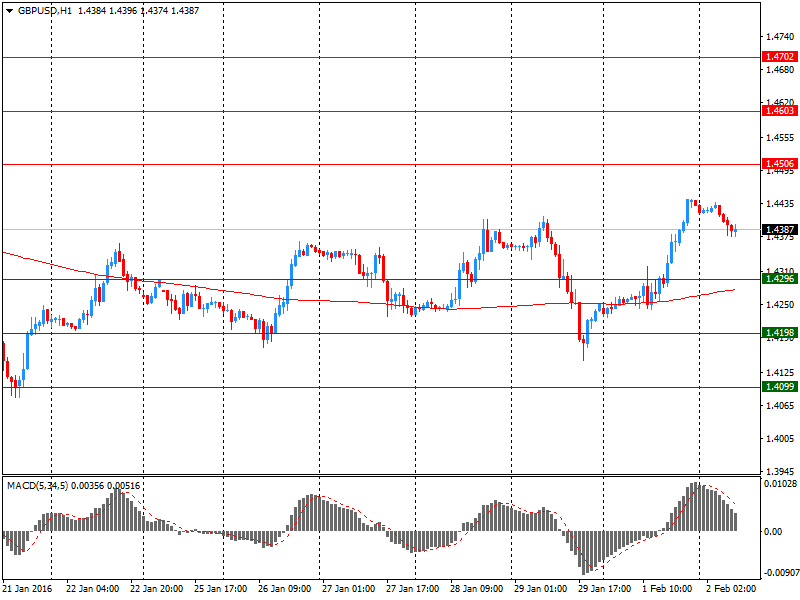
Task: Click the 0.01028 MACD scale value
Action: click(x=781, y=484)
